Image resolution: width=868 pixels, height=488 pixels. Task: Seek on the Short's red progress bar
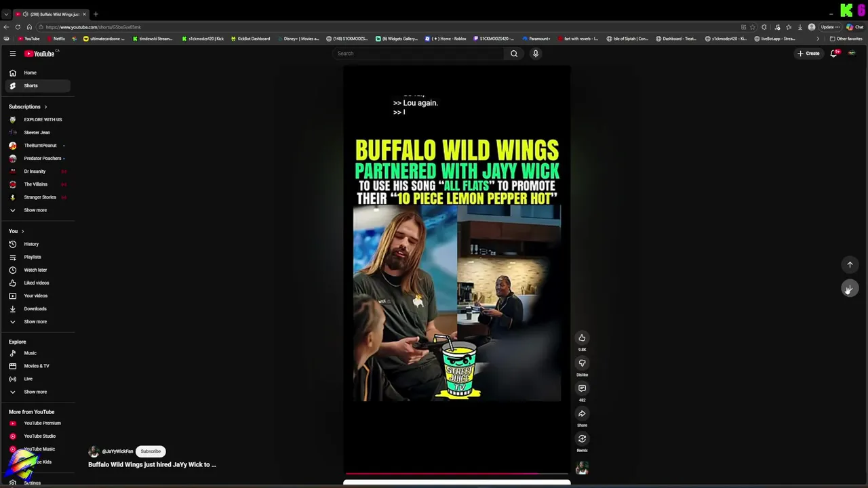456,474
